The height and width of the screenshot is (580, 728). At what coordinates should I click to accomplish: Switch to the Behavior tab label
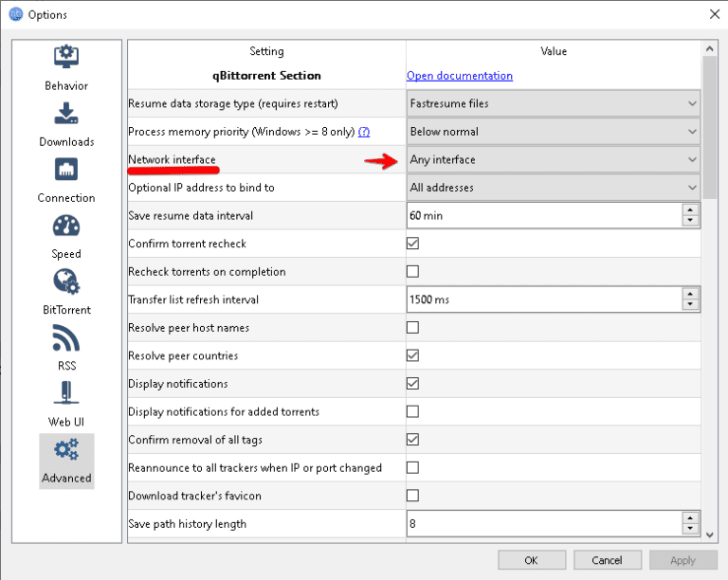(x=66, y=86)
